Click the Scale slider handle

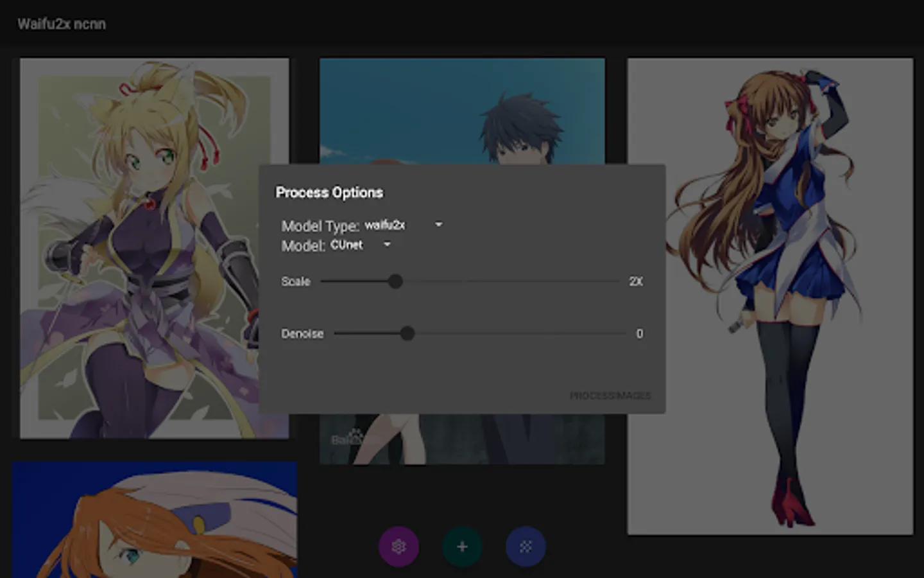click(x=395, y=281)
